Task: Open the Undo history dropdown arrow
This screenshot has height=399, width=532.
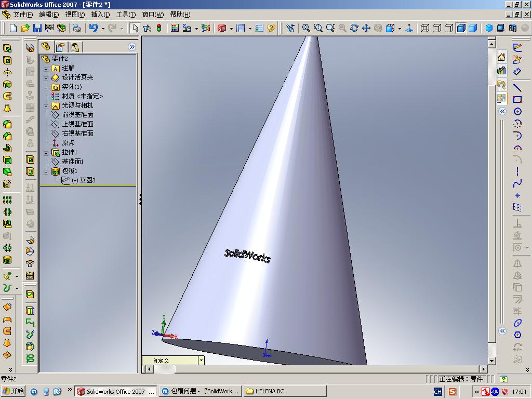Action: pos(103,29)
